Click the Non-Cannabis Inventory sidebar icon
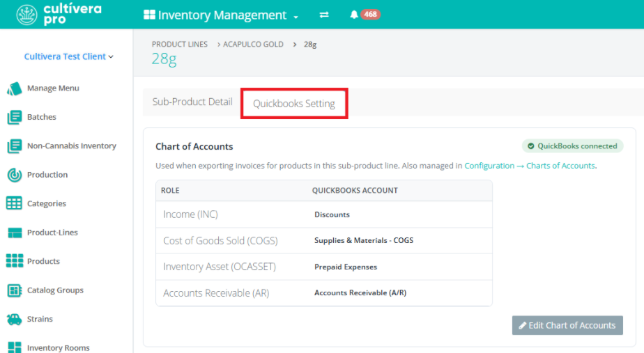This screenshot has width=644, height=353. (x=15, y=146)
